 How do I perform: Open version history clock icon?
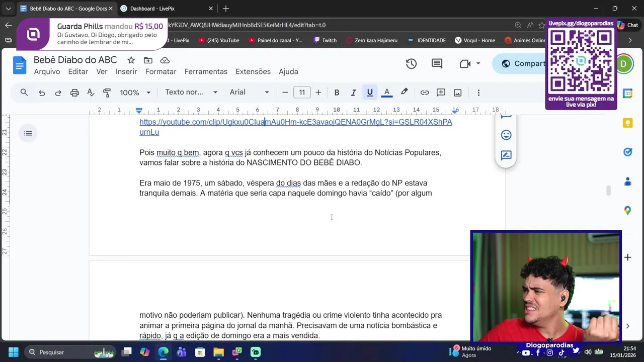pos(411,64)
